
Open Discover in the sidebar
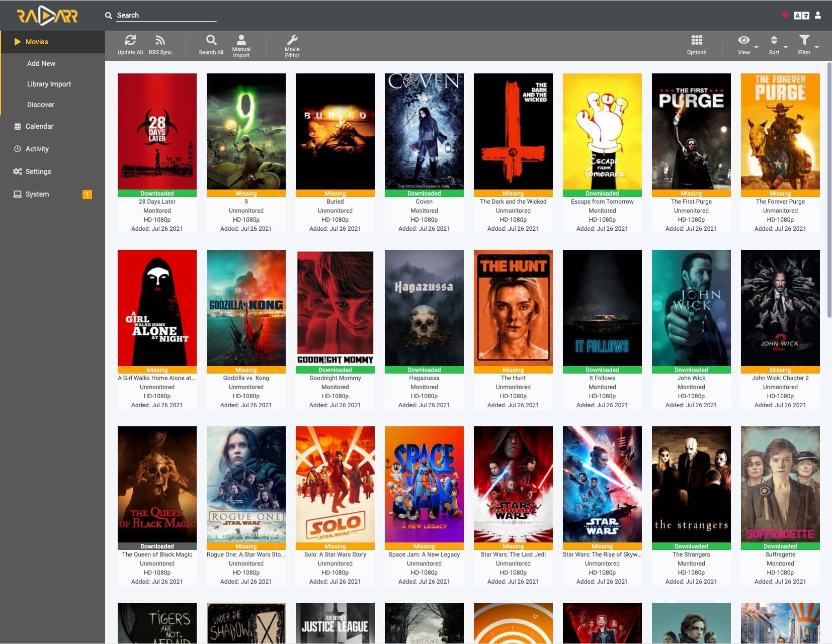click(x=41, y=105)
